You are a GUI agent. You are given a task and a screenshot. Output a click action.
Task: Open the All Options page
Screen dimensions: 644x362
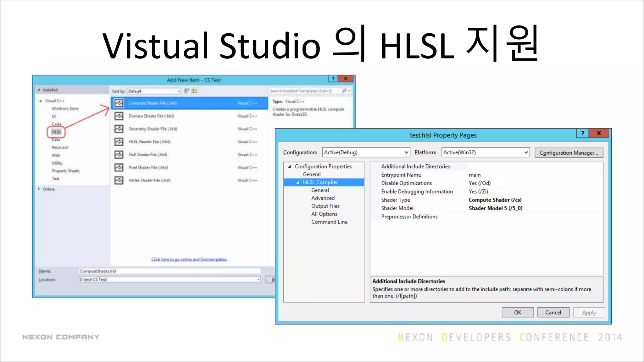coord(324,214)
